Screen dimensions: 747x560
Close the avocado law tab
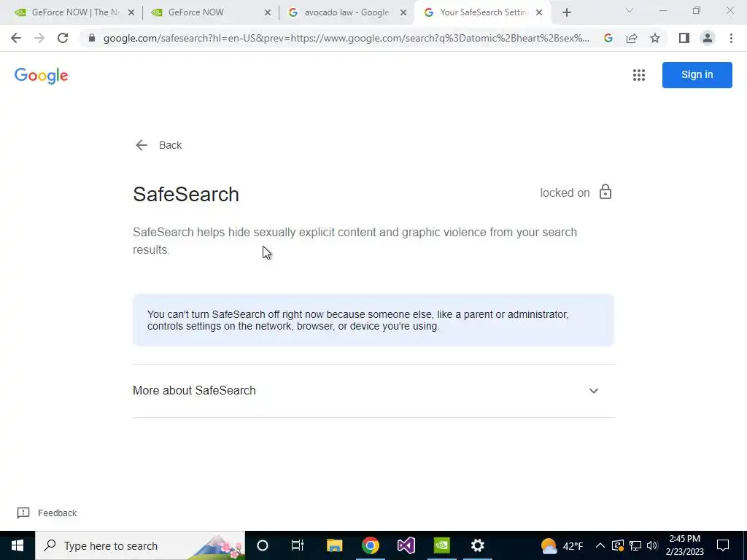pos(403,12)
